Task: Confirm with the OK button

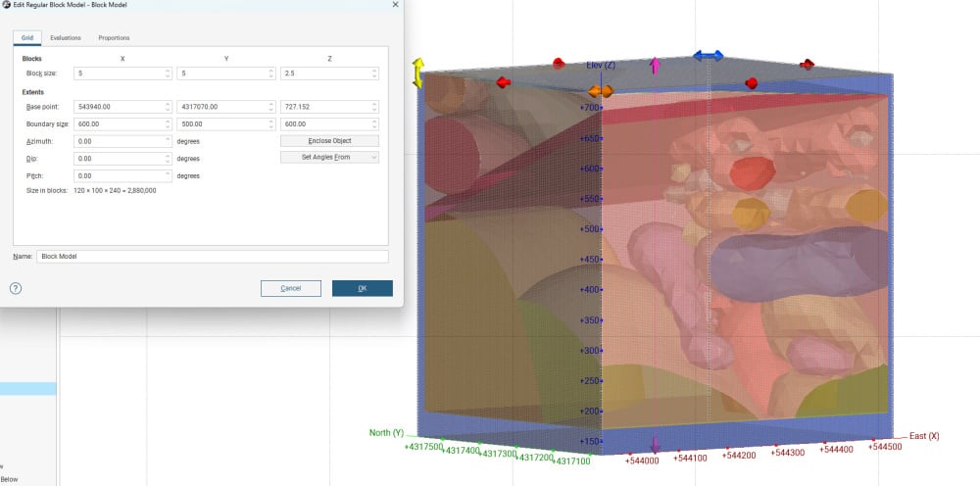Action: (363, 288)
